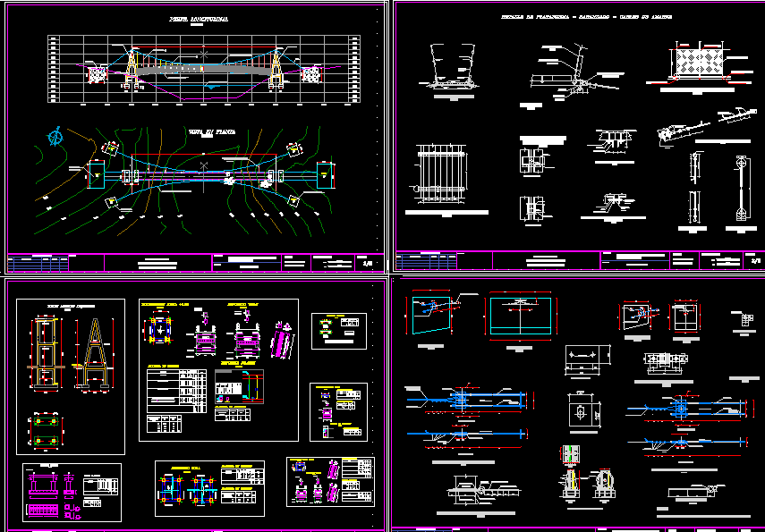Image resolution: width=765 pixels, height=532 pixels.
Task: Select the right hatched anchor block in profile
Action: click(310, 74)
